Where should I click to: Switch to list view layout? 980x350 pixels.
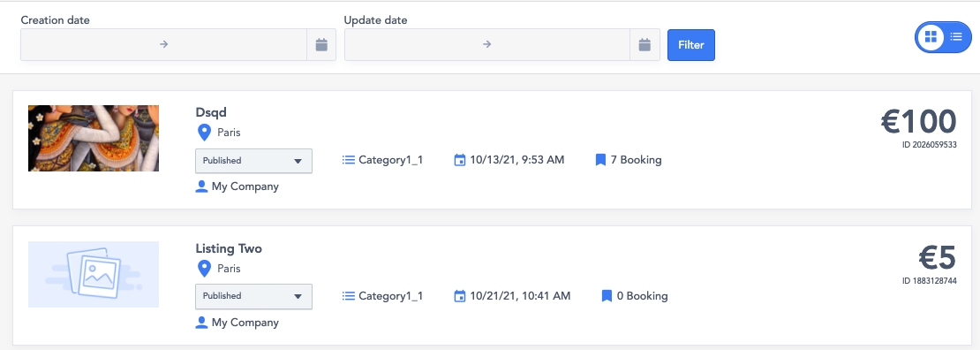(956, 37)
